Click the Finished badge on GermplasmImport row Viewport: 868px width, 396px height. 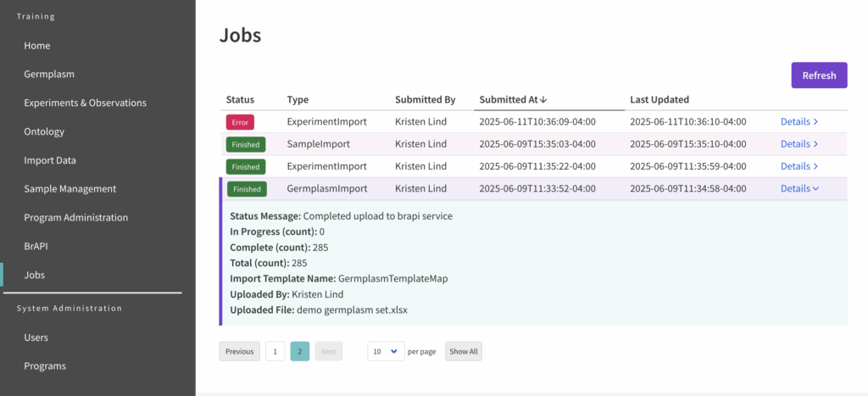click(246, 189)
